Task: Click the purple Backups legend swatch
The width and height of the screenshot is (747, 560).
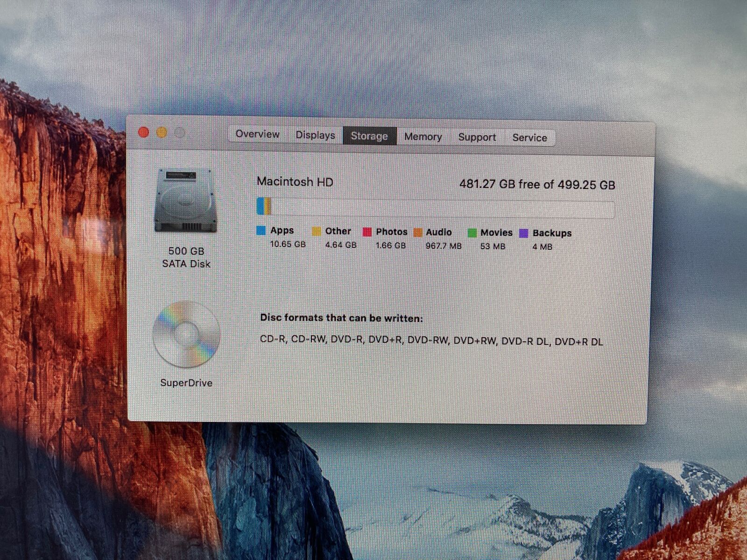Action: coord(524,233)
